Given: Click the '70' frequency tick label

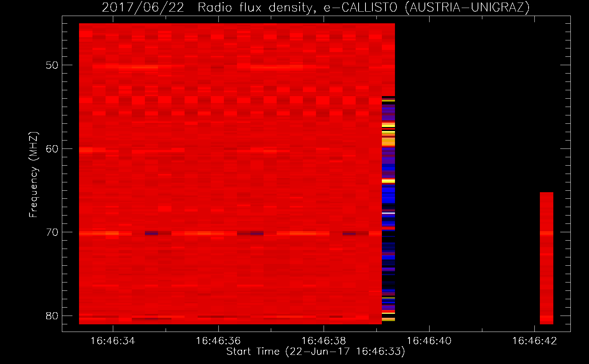Looking at the screenshot, I should tap(52, 232).
